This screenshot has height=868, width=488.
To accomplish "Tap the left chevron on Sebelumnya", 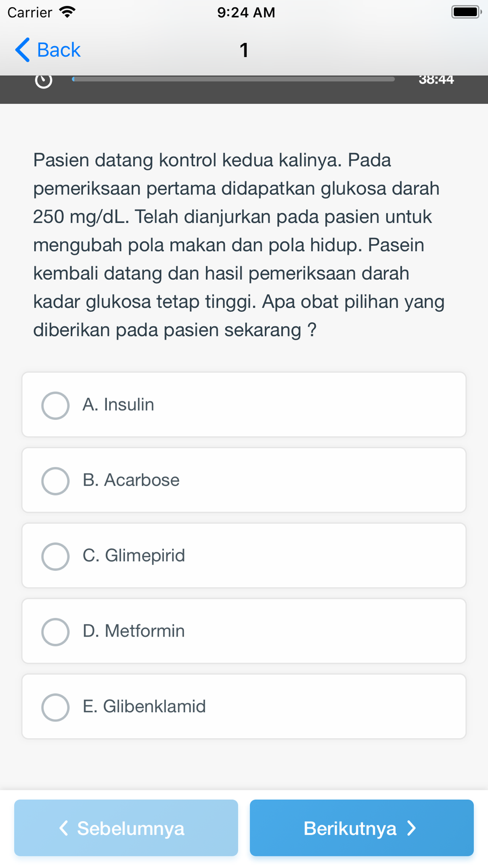I will [63, 828].
